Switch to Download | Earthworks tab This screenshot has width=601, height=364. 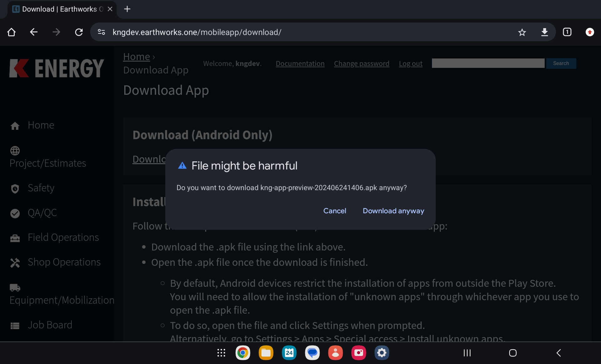coord(59,9)
